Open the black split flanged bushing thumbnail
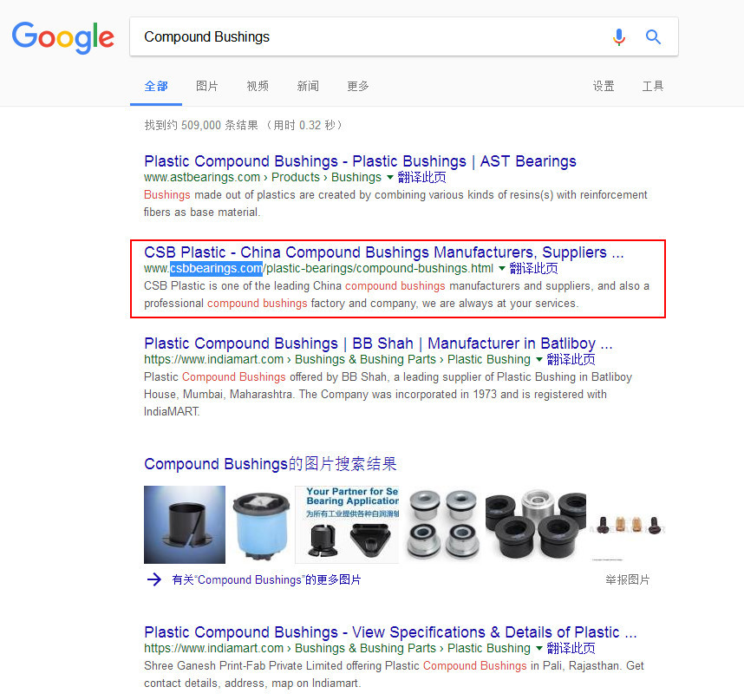Image resolution: width=744 pixels, height=700 pixels. (x=185, y=525)
